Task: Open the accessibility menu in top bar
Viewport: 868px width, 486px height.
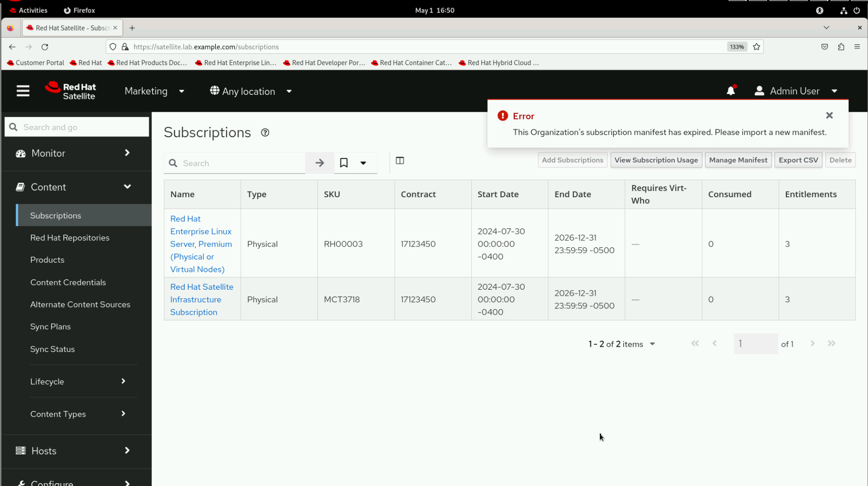Action: pyautogui.click(x=820, y=10)
